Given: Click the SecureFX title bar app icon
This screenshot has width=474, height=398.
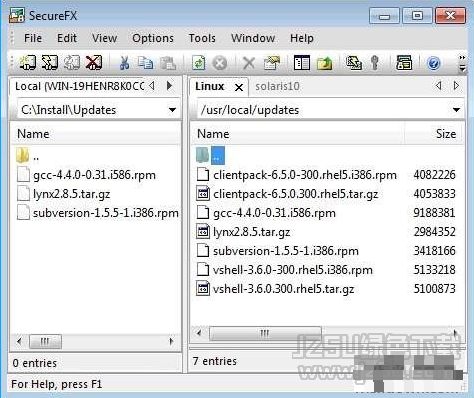Looking at the screenshot, I should click(x=17, y=15).
